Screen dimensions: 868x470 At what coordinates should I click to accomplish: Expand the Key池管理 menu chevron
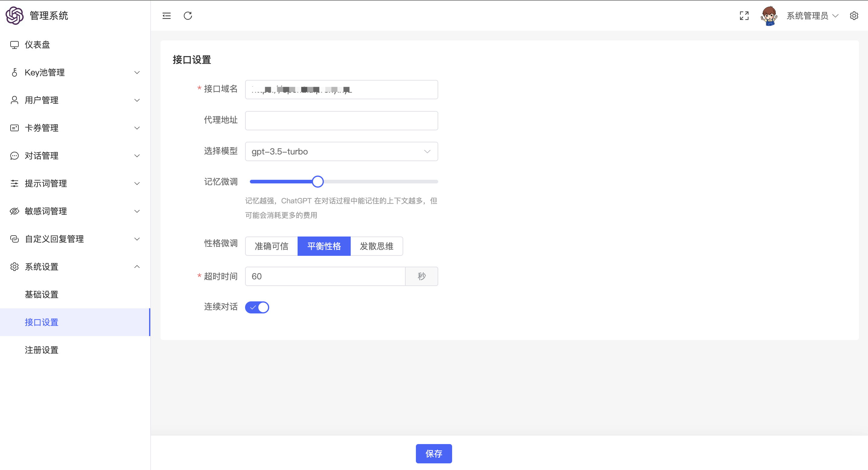point(137,72)
